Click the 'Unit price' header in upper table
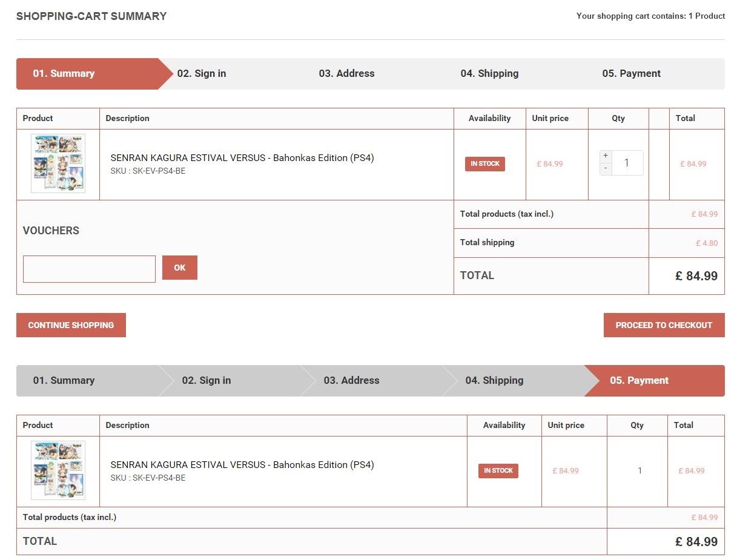 [x=550, y=119]
